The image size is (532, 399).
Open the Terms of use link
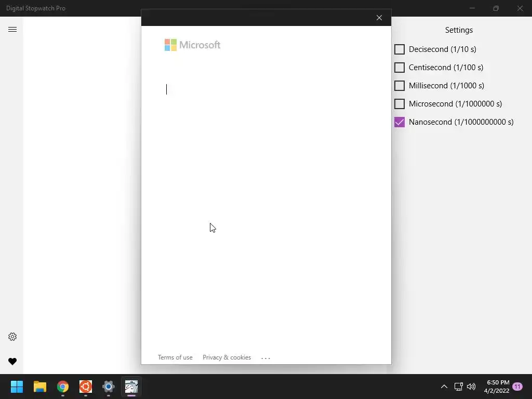[x=175, y=357]
